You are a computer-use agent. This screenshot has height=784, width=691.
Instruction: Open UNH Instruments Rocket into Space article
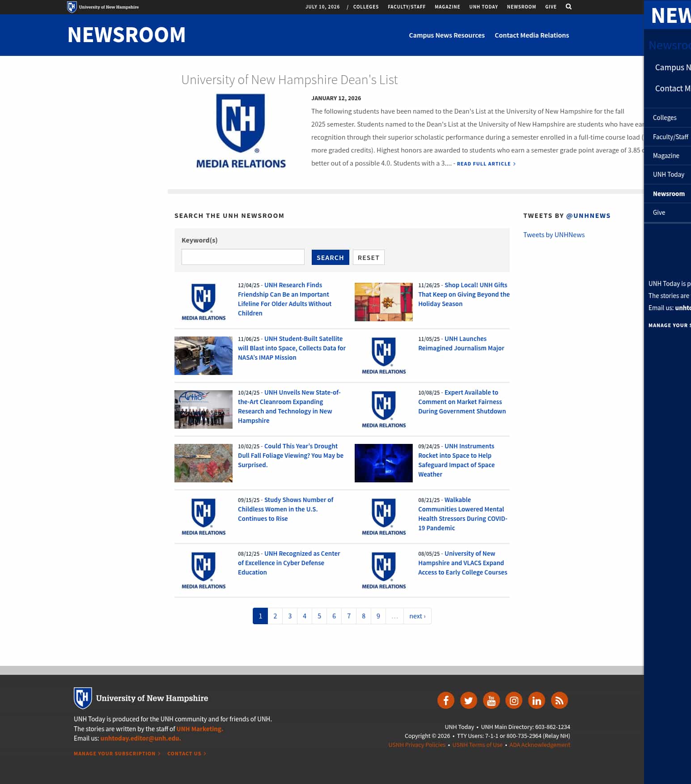(456, 460)
